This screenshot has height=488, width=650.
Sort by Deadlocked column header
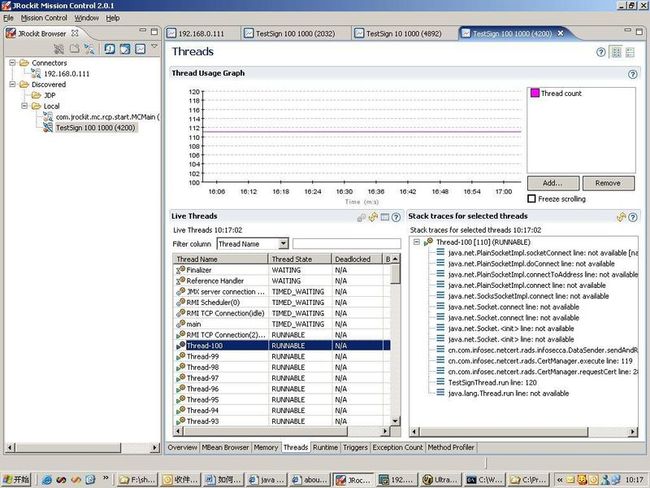click(x=357, y=259)
